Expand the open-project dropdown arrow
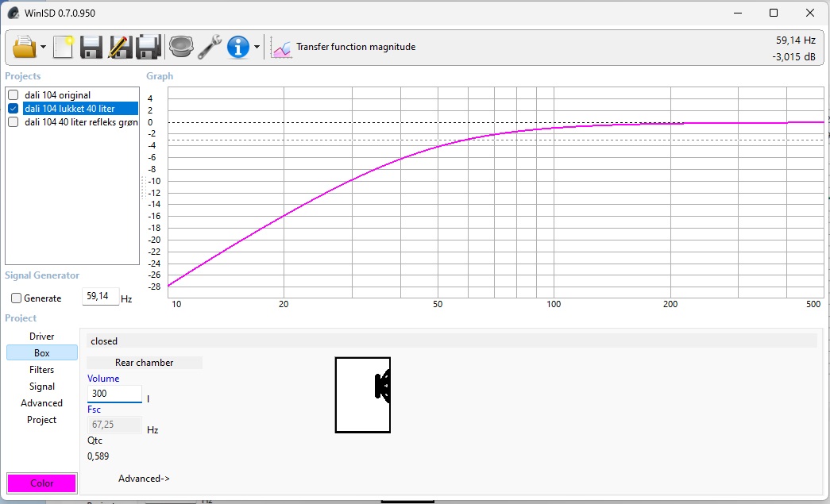 coord(44,47)
